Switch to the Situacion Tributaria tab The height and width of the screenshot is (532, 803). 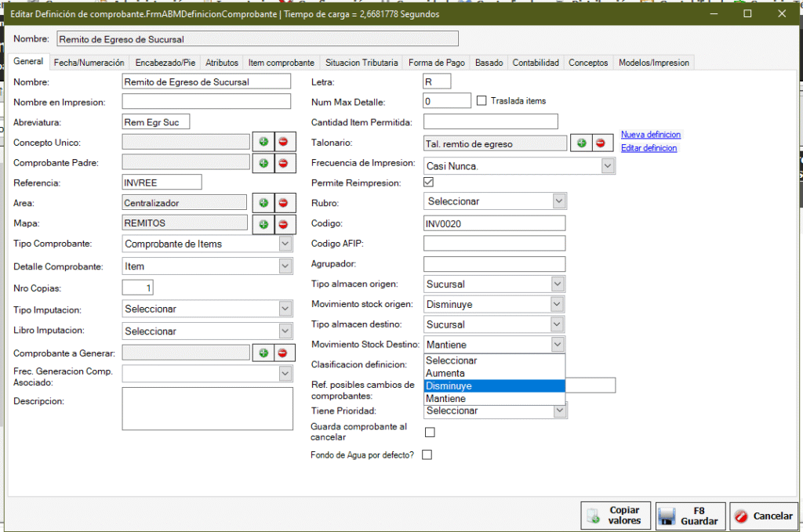[x=362, y=63]
